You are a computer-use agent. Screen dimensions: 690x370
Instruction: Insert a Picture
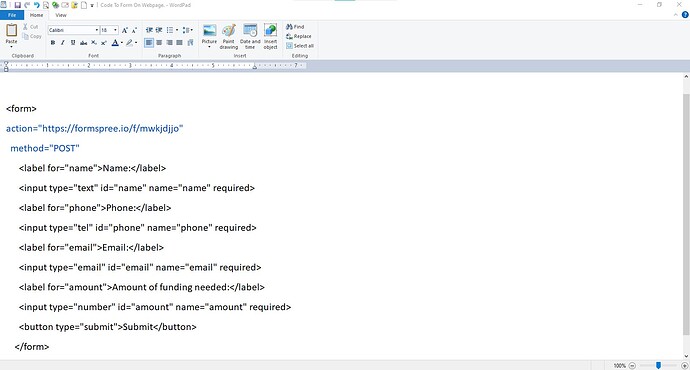pos(209,33)
